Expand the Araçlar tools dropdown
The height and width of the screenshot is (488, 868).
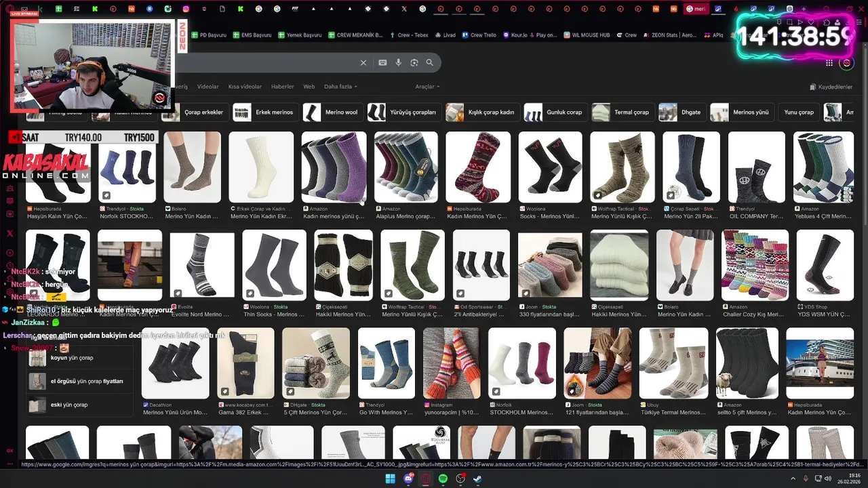427,87
